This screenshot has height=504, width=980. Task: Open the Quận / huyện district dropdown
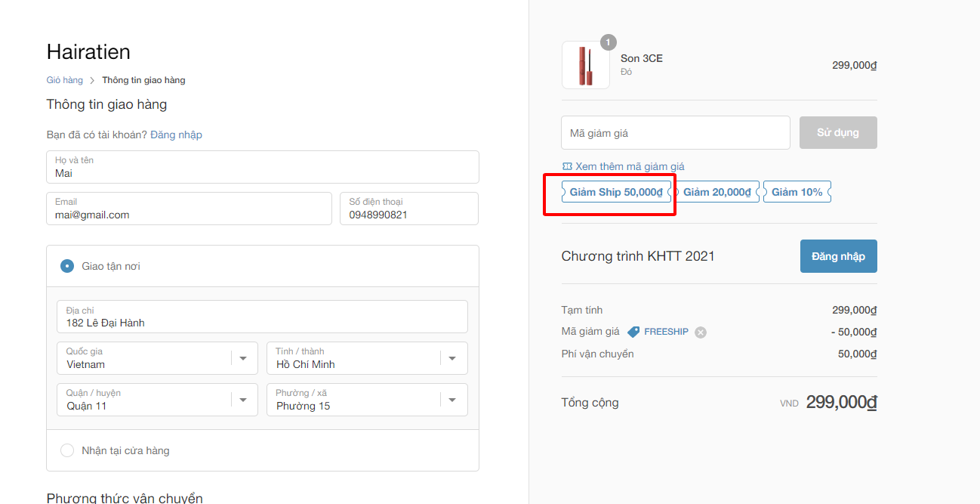point(243,400)
